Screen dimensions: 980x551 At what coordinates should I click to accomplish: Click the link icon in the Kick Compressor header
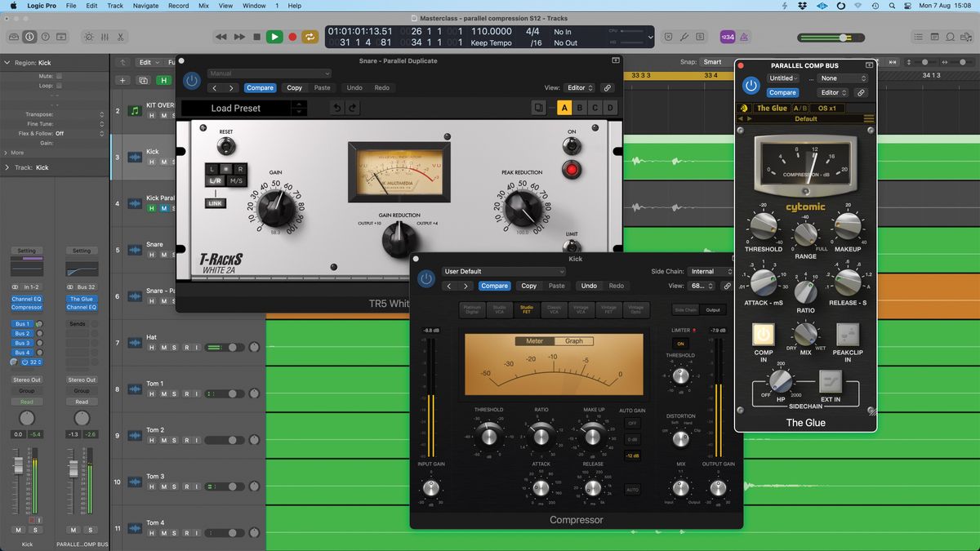coord(728,286)
